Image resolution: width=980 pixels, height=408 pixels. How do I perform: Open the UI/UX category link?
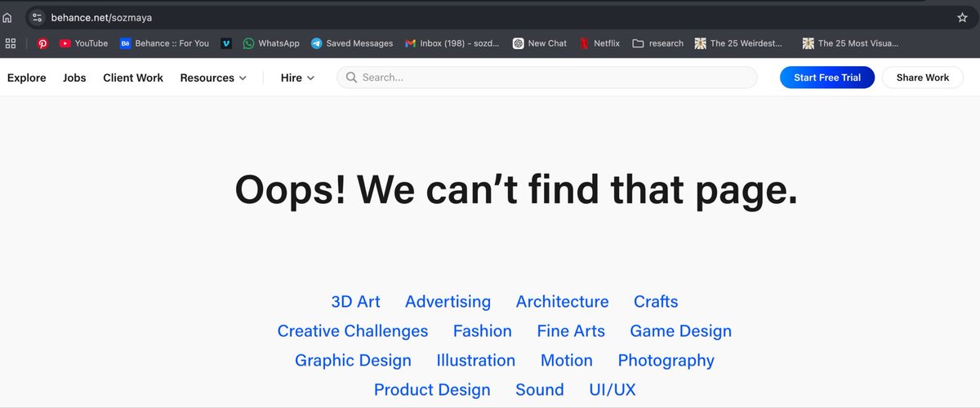tap(612, 390)
